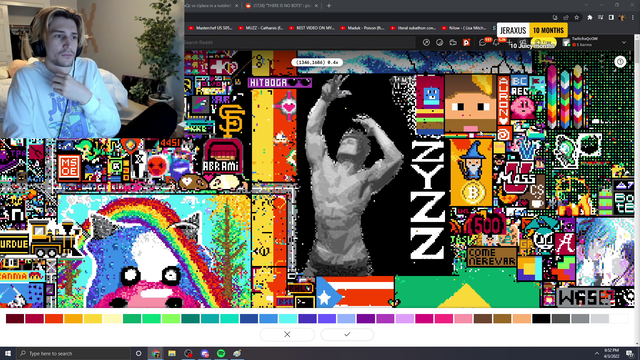Viewport: 640px width, 360px height.
Task: Open Reddit chat icon
Action: [482, 42]
